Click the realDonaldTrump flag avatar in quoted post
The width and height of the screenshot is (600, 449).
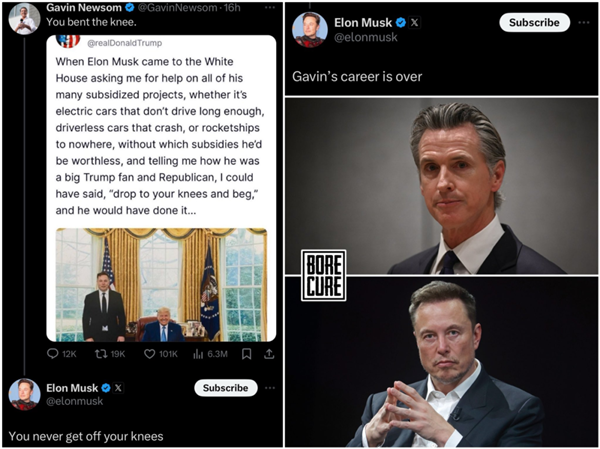68,42
